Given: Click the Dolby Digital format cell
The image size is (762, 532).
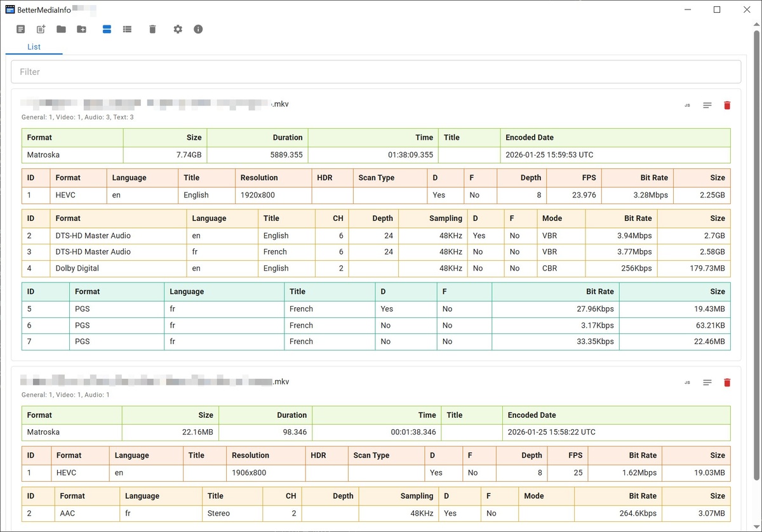Looking at the screenshot, I should pyautogui.click(x=119, y=268).
